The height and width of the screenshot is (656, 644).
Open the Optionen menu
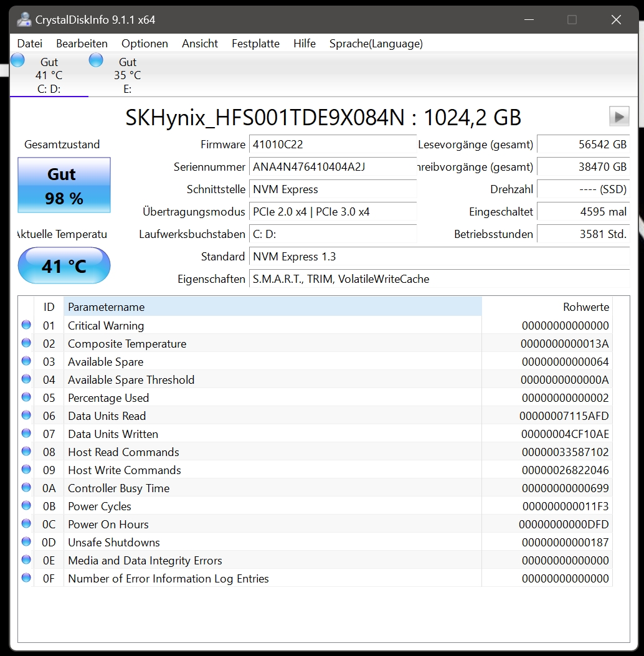tap(144, 44)
